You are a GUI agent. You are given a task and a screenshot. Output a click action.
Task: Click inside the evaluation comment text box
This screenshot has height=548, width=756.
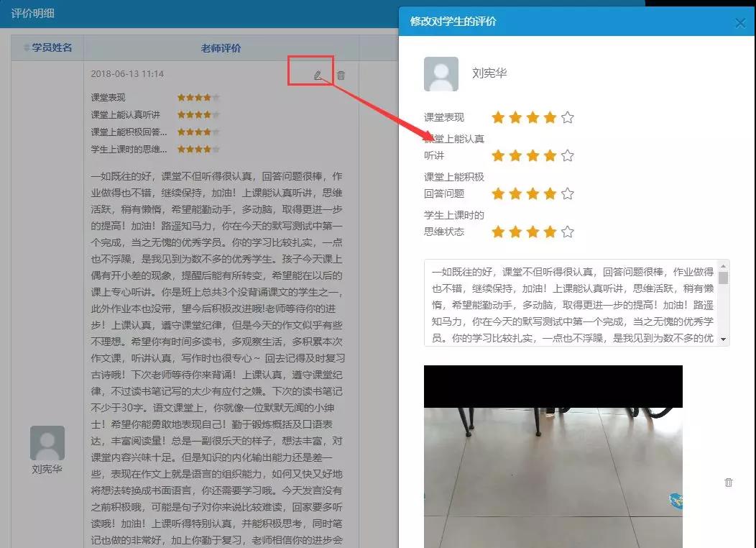pyautogui.click(x=571, y=303)
